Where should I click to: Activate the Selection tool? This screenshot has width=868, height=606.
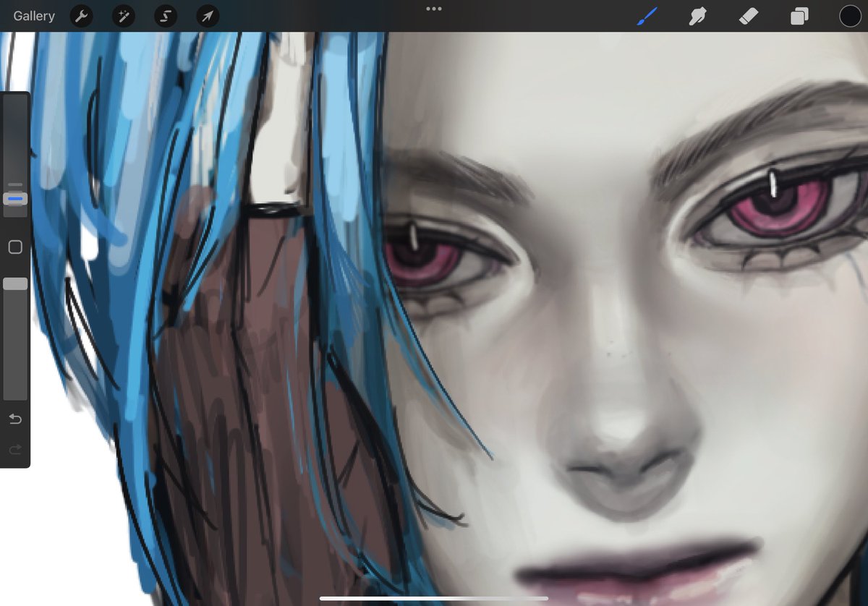coord(166,16)
